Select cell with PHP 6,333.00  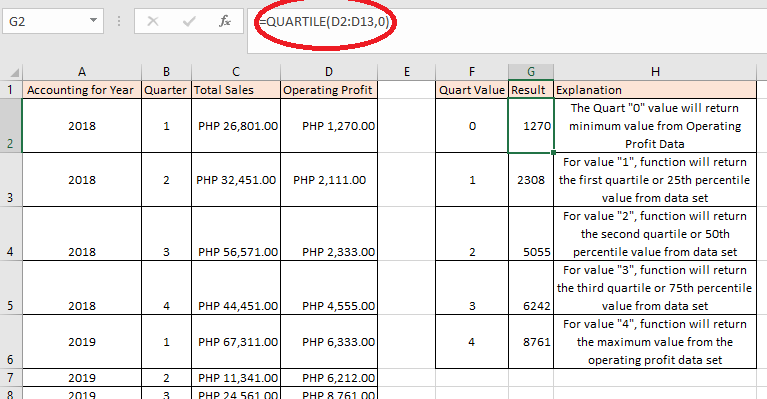(329, 341)
